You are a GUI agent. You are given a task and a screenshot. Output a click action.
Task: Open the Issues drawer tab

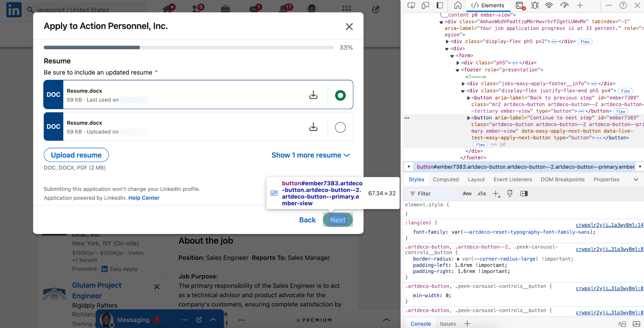(x=448, y=324)
